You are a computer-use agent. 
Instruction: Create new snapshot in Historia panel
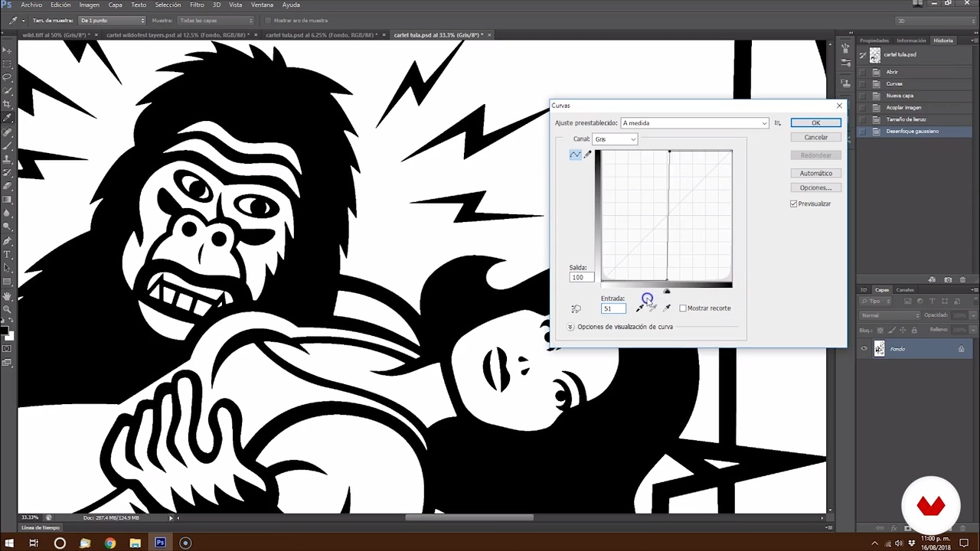948,279
